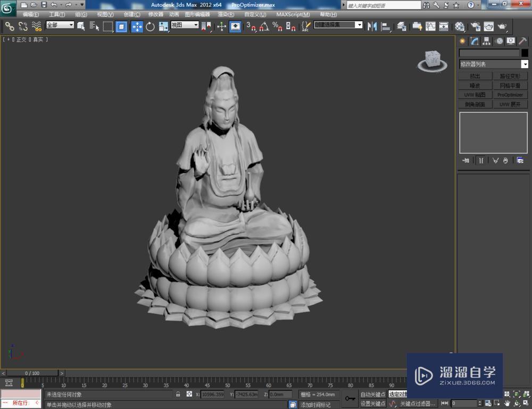The image size is (532, 409).
Task: Apply the 网格平滑 modifier
Action: 510,85
